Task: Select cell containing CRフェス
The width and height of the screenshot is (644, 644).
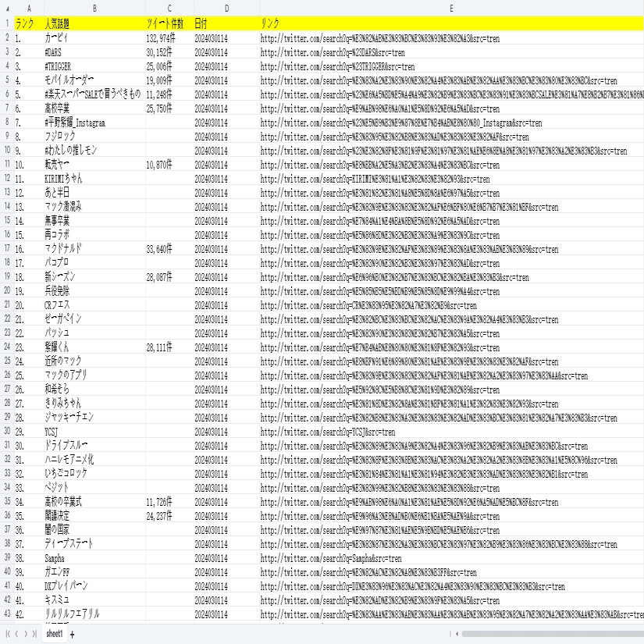Action: (94, 304)
